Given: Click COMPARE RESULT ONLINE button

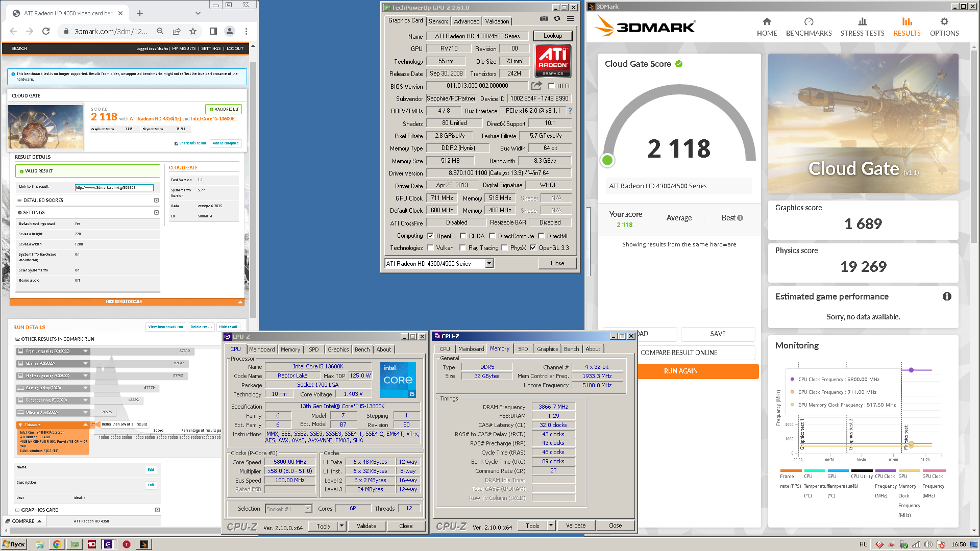Looking at the screenshot, I should (679, 353).
